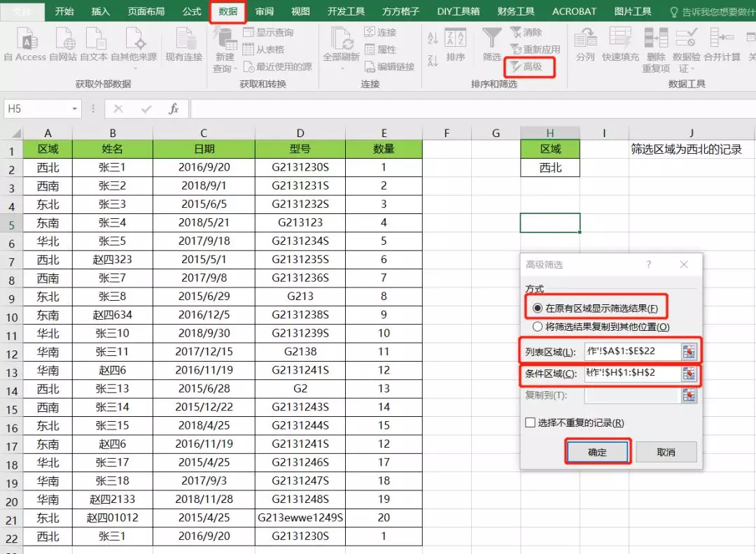Screen dimensions: 756x554
Task: Click the 列表区域 input field
Action: click(x=632, y=351)
